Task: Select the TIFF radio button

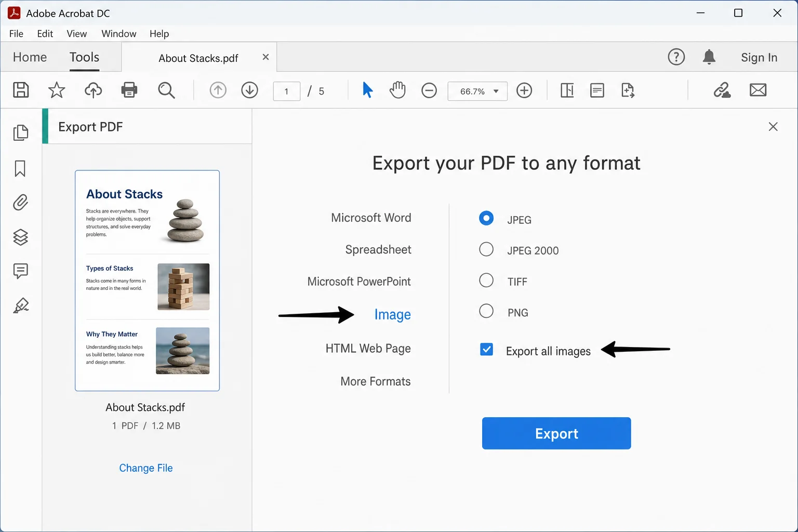Action: coord(486,281)
